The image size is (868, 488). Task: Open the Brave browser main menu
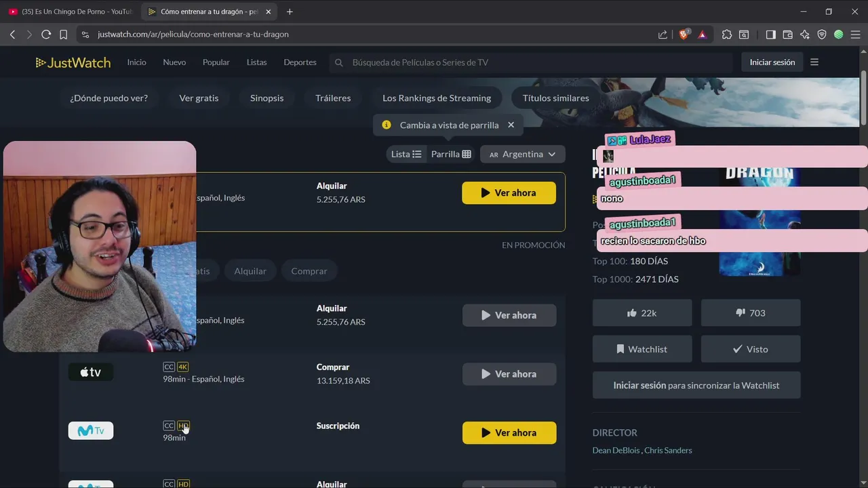click(x=856, y=35)
